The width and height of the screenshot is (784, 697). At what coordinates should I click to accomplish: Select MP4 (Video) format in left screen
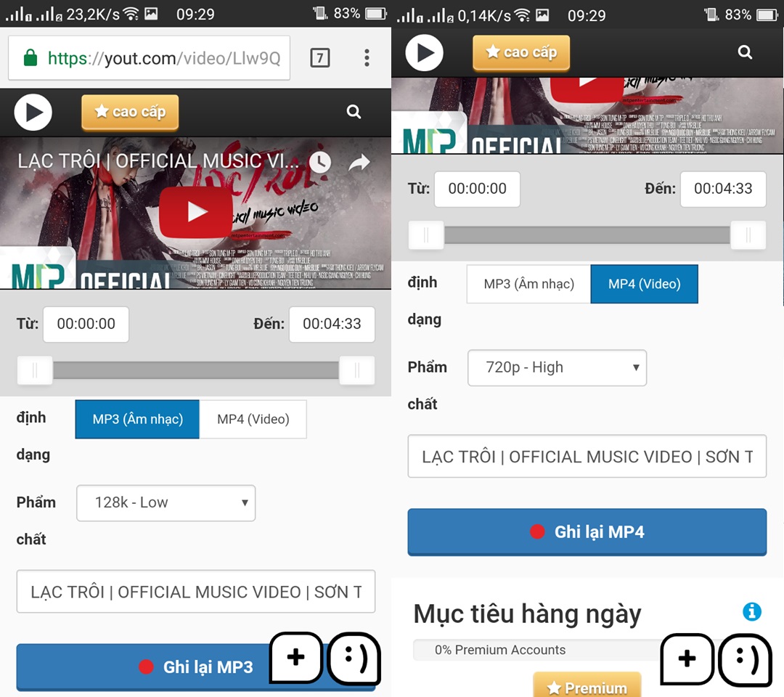tap(253, 419)
